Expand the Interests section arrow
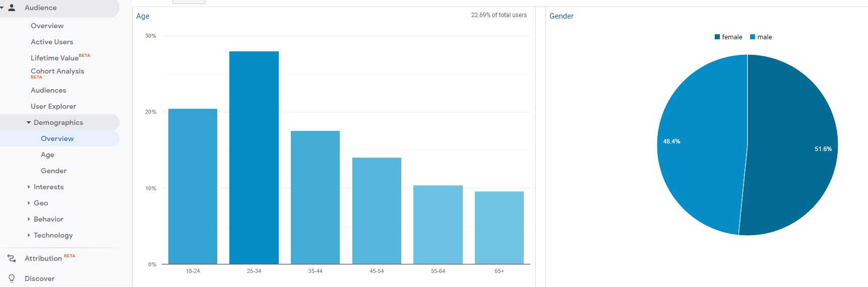Image resolution: width=868 pixels, height=287 pixels. (x=29, y=187)
